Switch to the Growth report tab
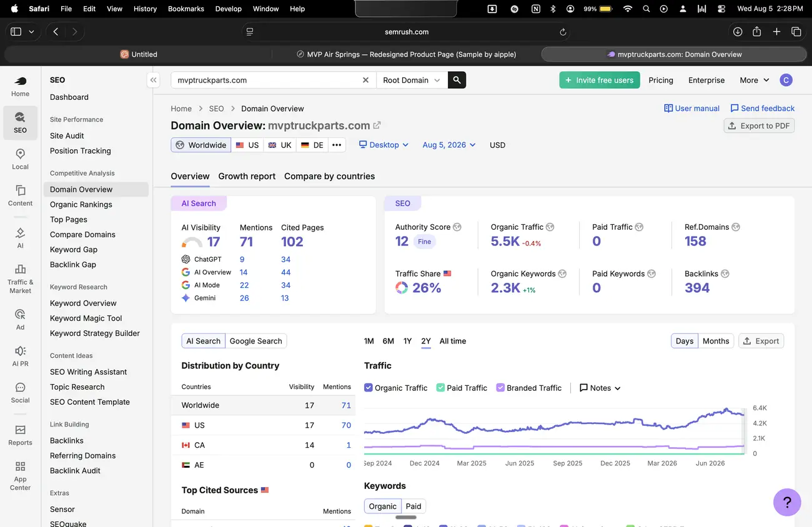This screenshot has width=812, height=527. (x=247, y=176)
